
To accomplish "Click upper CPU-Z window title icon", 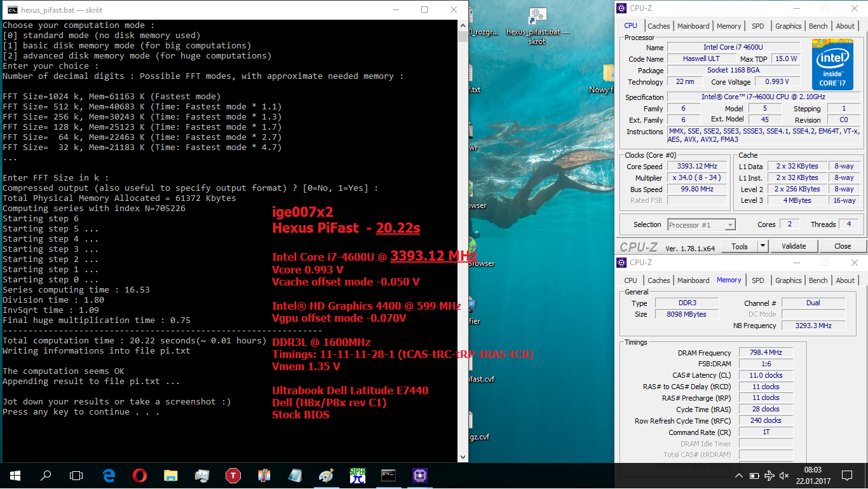I will coord(621,8).
